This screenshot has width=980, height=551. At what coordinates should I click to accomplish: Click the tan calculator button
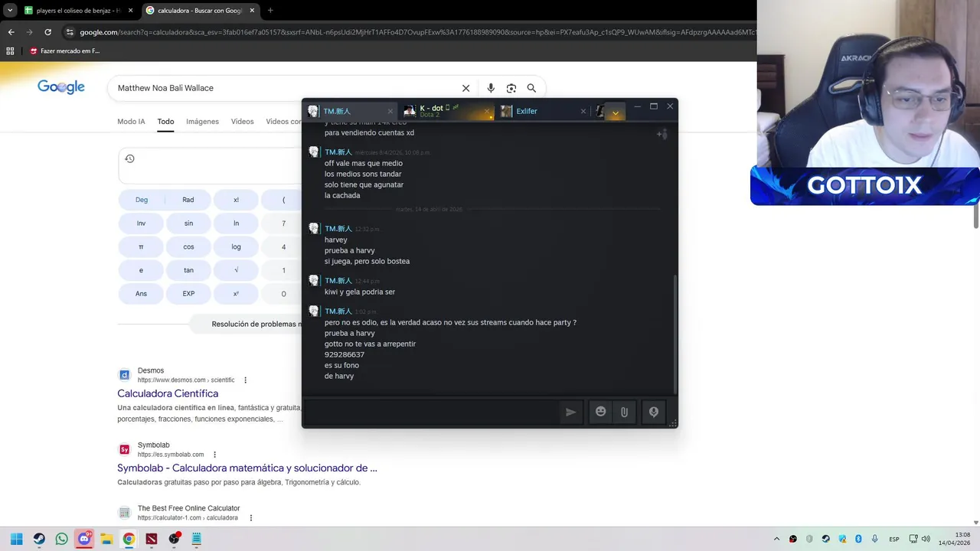pos(188,270)
